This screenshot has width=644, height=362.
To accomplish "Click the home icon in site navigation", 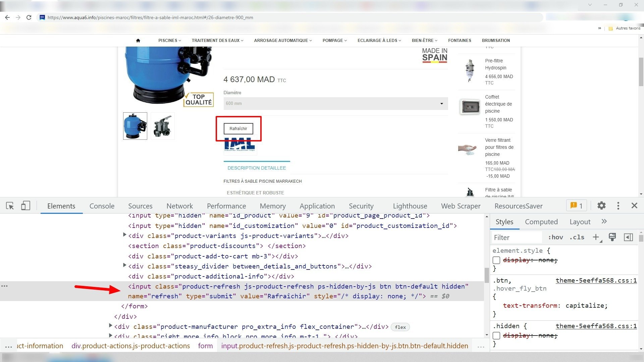I will 138,41.
